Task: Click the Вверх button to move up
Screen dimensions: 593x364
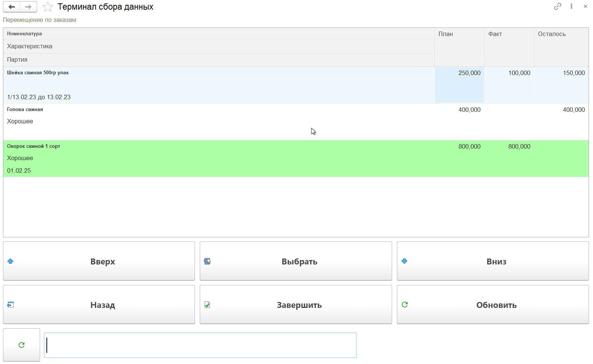Action: tap(99, 261)
